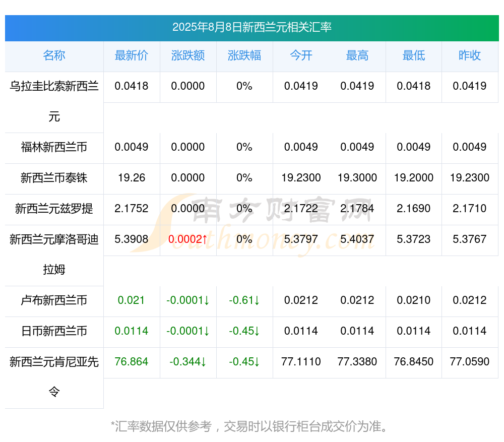
Task: Click latest price 2.1752
Action: point(132,208)
